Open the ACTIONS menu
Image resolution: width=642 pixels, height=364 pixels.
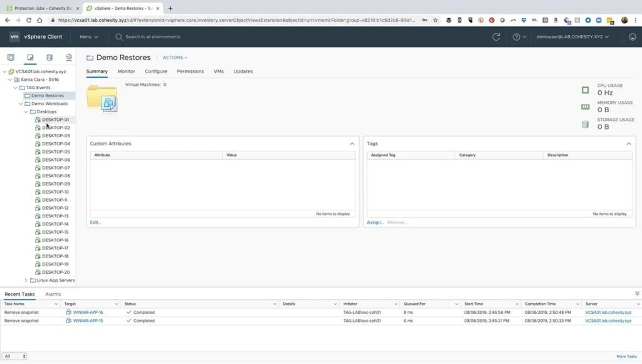tap(174, 57)
